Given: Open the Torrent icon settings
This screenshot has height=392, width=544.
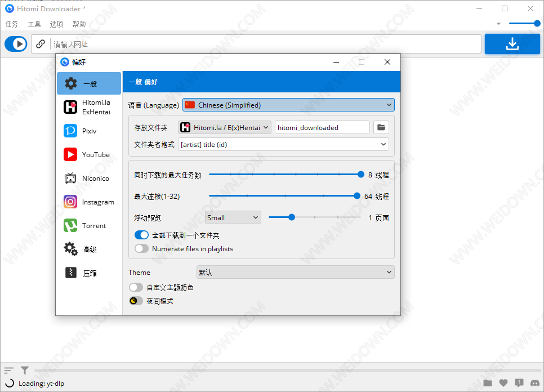Looking at the screenshot, I should click(x=70, y=225).
